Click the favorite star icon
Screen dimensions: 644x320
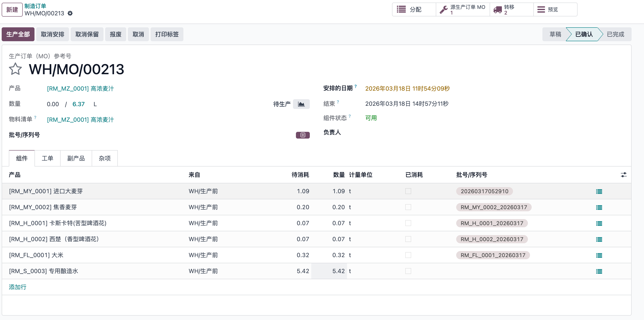pyautogui.click(x=15, y=69)
